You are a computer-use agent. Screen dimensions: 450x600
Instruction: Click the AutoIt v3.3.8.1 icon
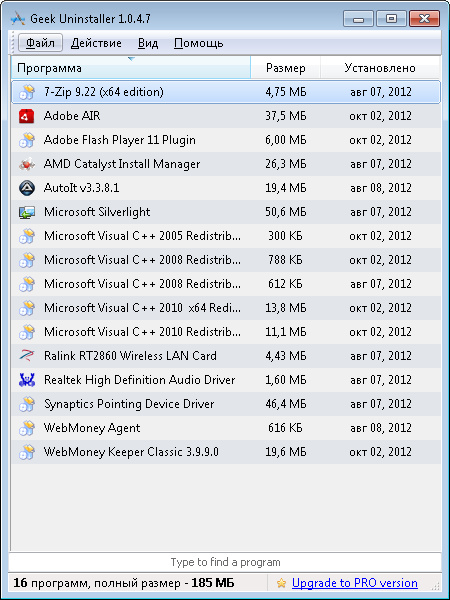26,188
